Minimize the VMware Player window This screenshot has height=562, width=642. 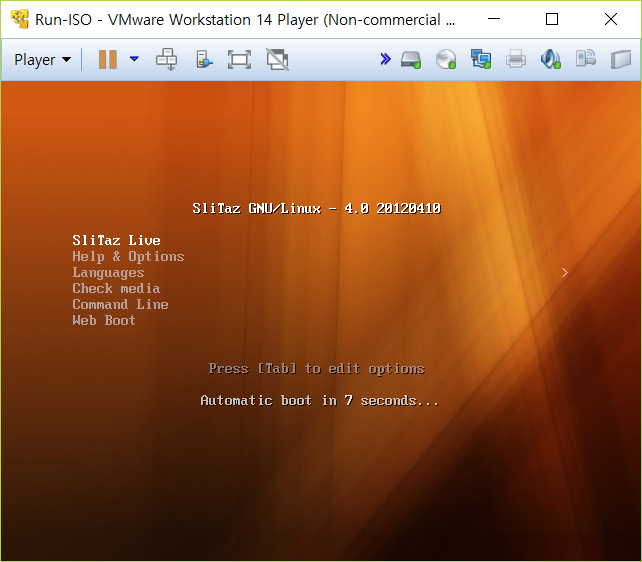click(x=494, y=19)
